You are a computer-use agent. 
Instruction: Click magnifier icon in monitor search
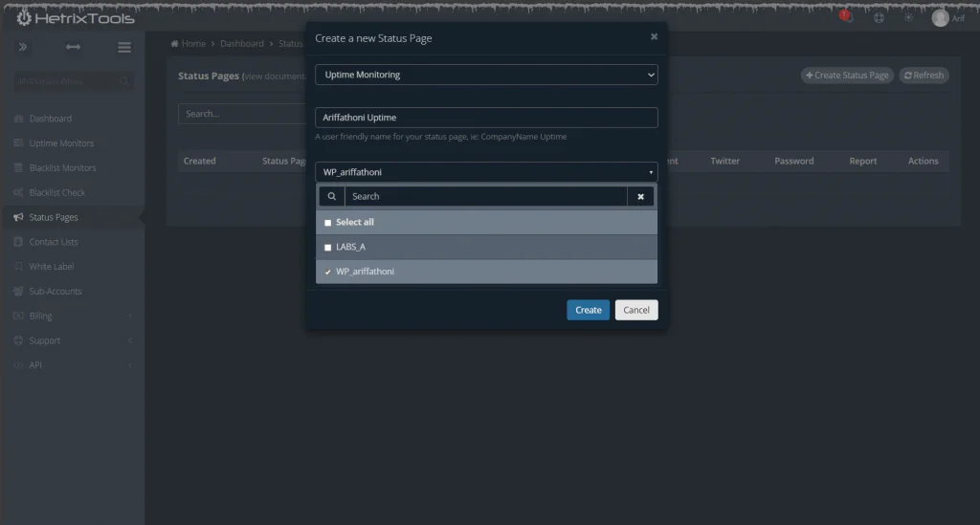332,196
